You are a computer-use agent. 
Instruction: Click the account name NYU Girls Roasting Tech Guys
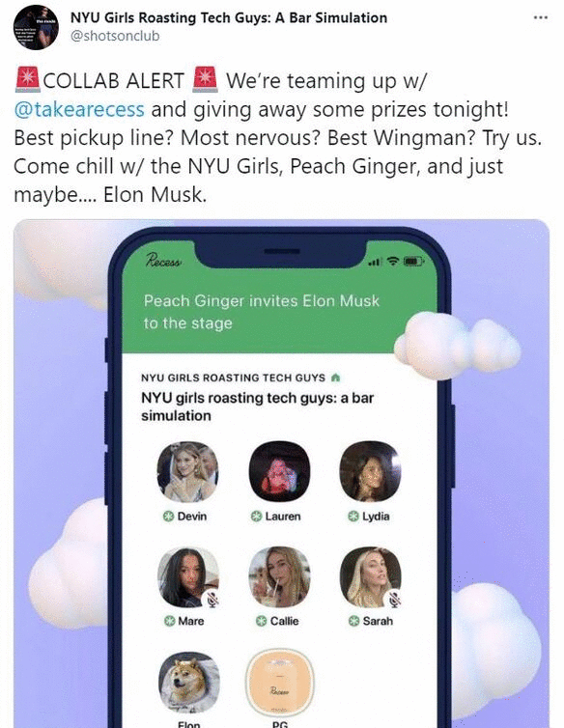pyautogui.click(x=229, y=17)
